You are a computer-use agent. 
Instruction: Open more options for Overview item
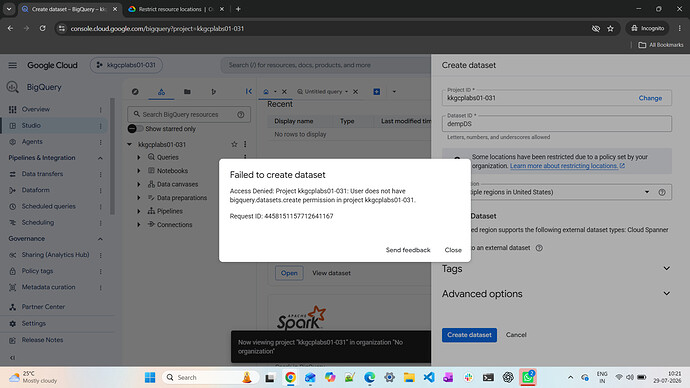pyautogui.click(x=100, y=110)
